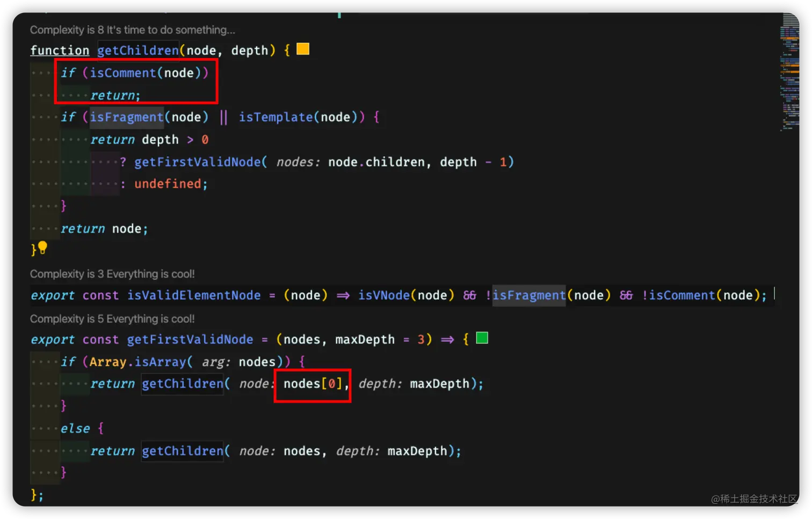Click isTemplate in the if condition
Image resolution: width=812 pixels, height=519 pixels.
pyautogui.click(x=275, y=117)
